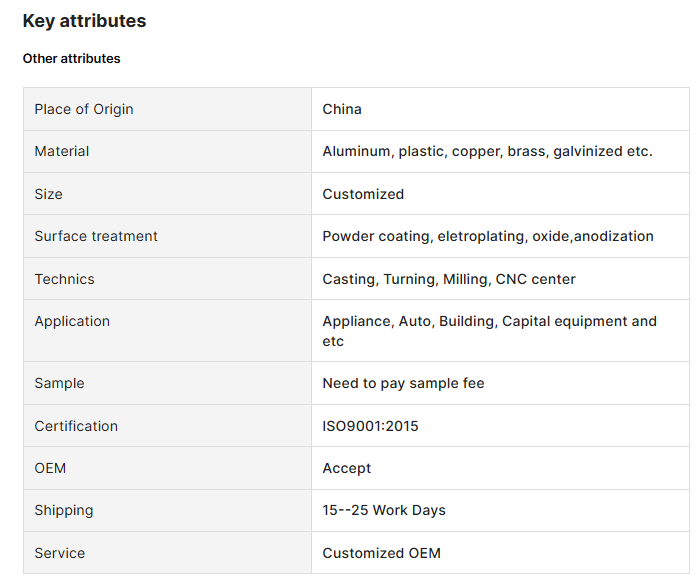Select Casting, Turning, Milling value text
The image size is (696, 584).
pyautogui.click(x=449, y=279)
